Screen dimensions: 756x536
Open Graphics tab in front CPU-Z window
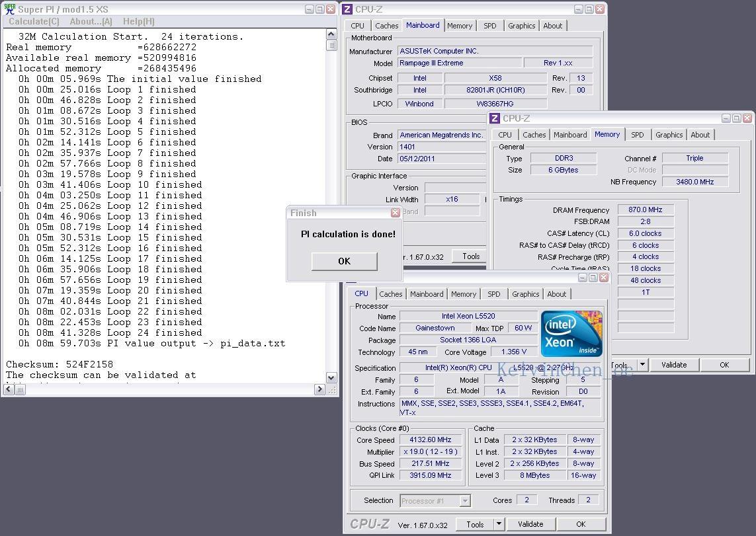point(526,293)
